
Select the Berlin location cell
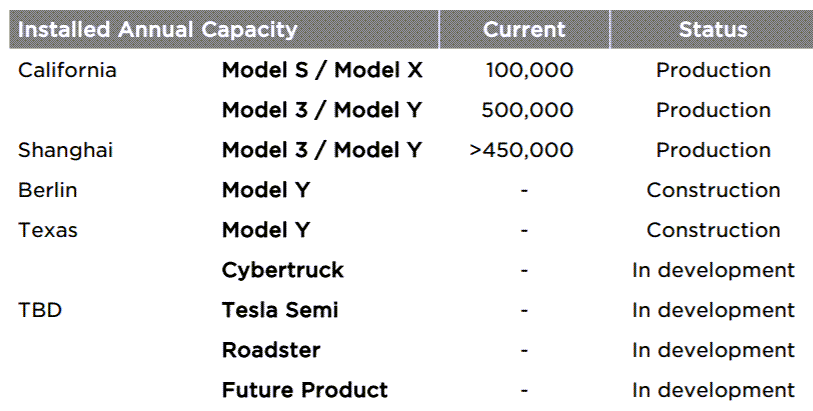tap(48, 190)
